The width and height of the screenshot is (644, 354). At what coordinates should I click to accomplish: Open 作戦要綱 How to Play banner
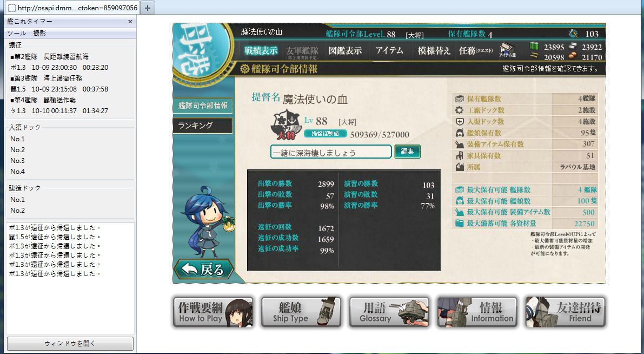coord(213,312)
